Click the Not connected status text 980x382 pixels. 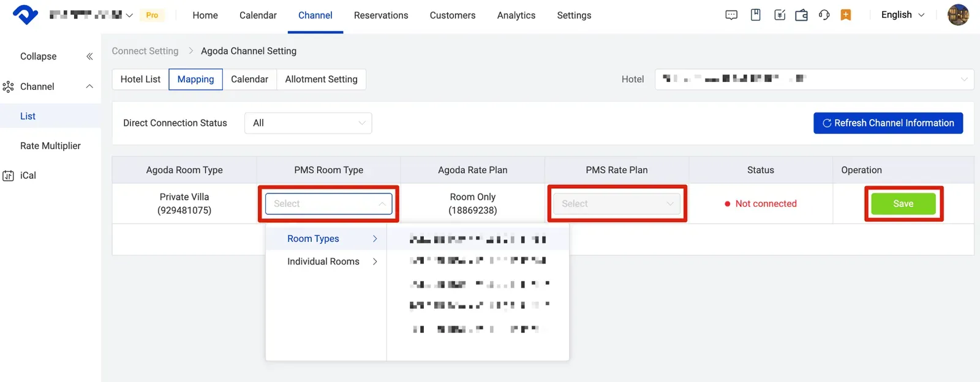[766, 204]
